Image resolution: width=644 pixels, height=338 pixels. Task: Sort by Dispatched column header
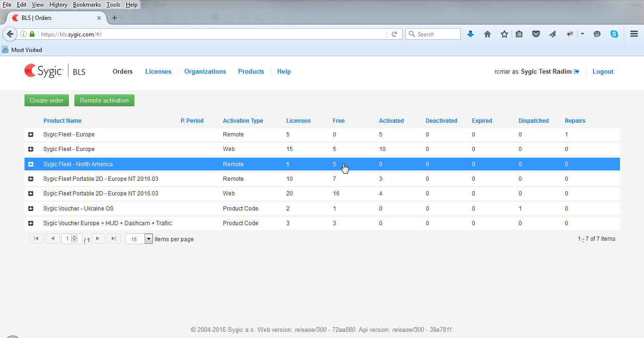(534, 121)
